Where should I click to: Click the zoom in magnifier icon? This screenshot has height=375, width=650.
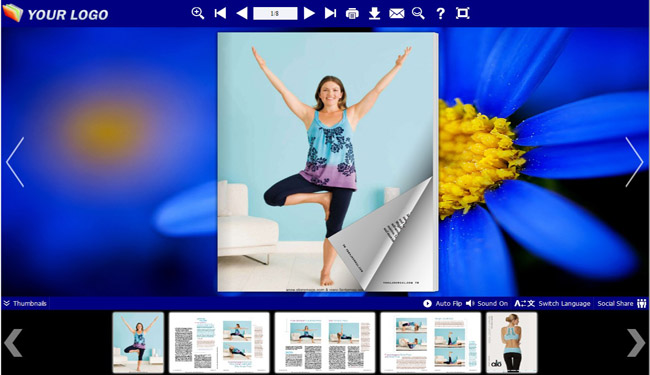[198, 13]
